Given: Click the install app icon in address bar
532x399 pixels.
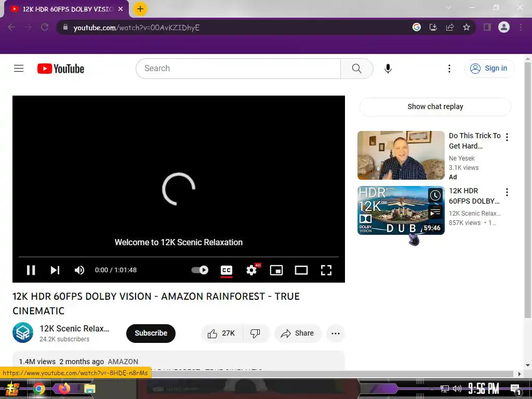Looking at the screenshot, I should (433, 27).
